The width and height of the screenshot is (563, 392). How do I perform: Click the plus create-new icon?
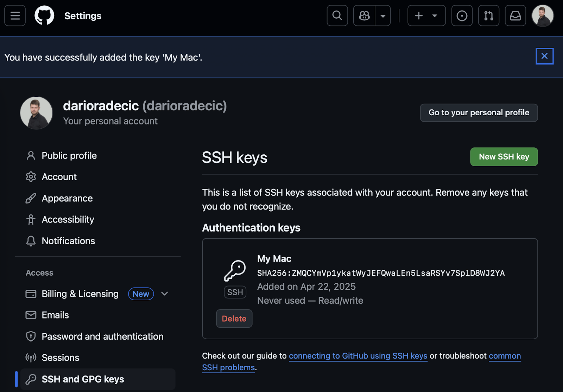(x=419, y=16)
